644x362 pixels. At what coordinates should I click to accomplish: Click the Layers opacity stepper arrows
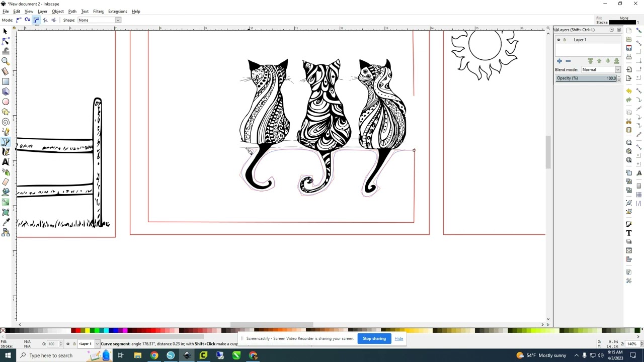619,78
